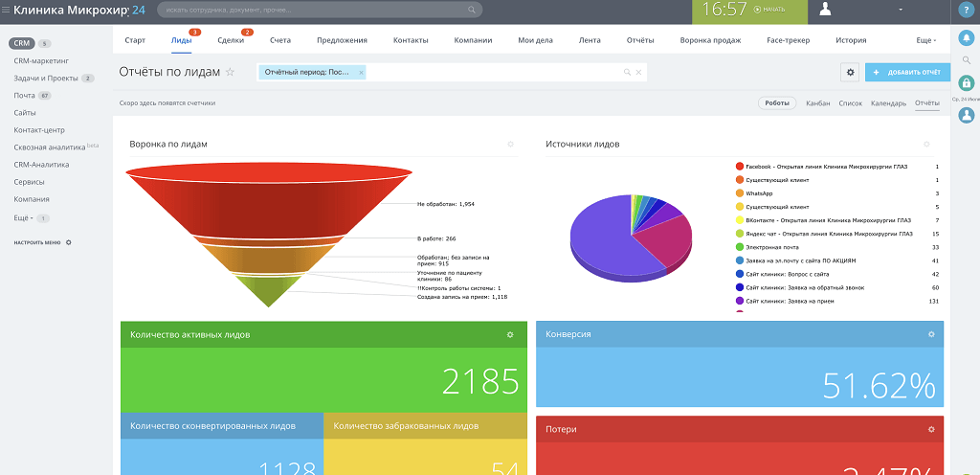Clear the filter with the X icon
This screenshot has width=980, height=475.
638,73
